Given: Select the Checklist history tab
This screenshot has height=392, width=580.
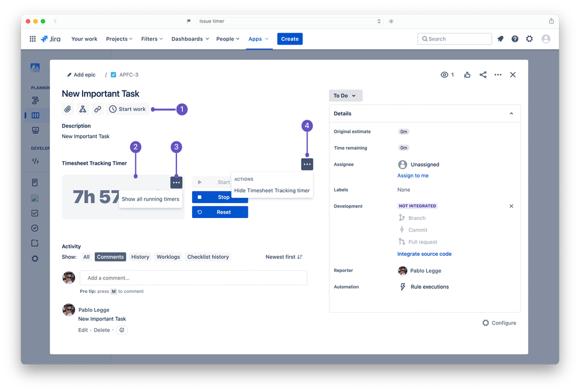Looking at the screenshot, I should click(x=208, y=257).
